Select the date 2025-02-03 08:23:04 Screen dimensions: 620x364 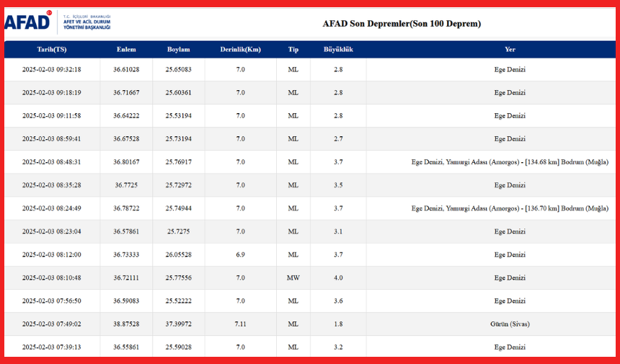click(x=52, y=231)
